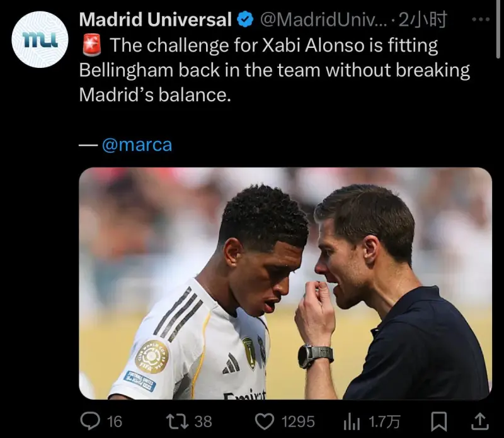Viewport: 504px width, 438px height.
Task: Click the 16 replies count
Action: tap(115, 422)
